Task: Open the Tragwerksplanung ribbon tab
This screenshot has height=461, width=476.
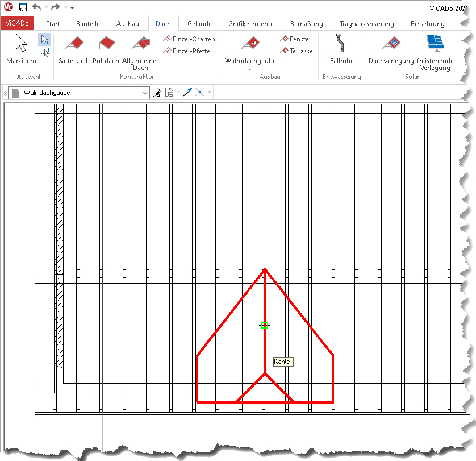Action: pyautogui.click(x=367, y=24)
